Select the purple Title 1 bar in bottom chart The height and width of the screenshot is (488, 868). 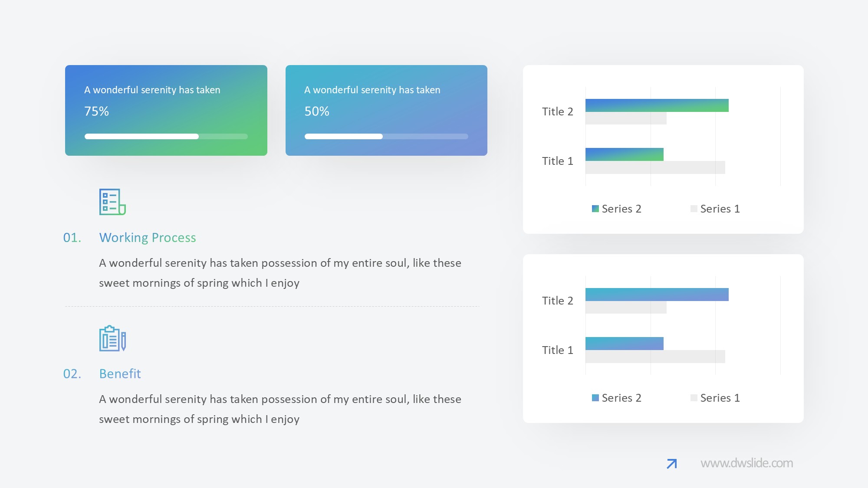pos(624,344)
